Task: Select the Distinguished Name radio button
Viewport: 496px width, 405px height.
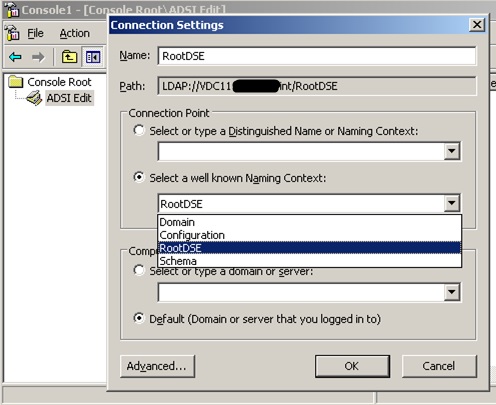Action: coord(139,130)
